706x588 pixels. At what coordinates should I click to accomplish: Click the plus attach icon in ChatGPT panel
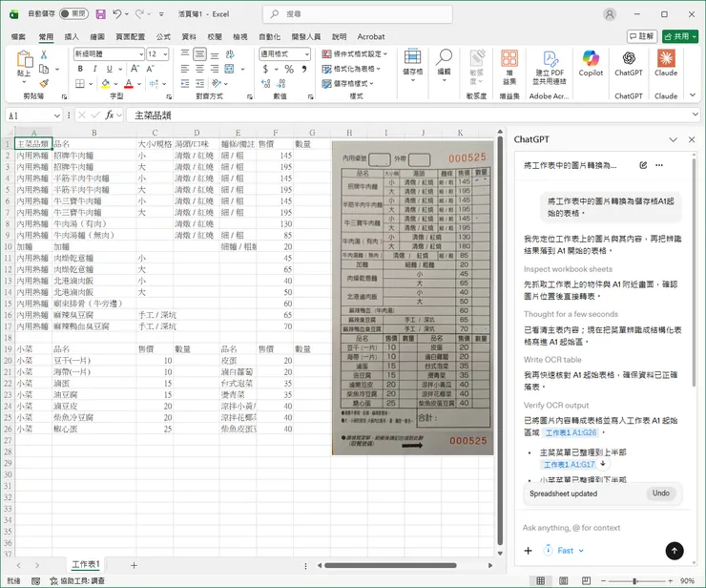pyautogui.click(x=529, y=551)
